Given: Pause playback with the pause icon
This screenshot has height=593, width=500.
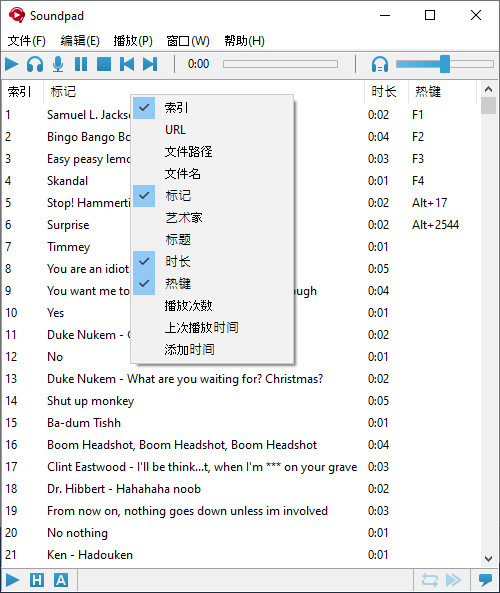Looking at the screenshot, I should point(81,64).
